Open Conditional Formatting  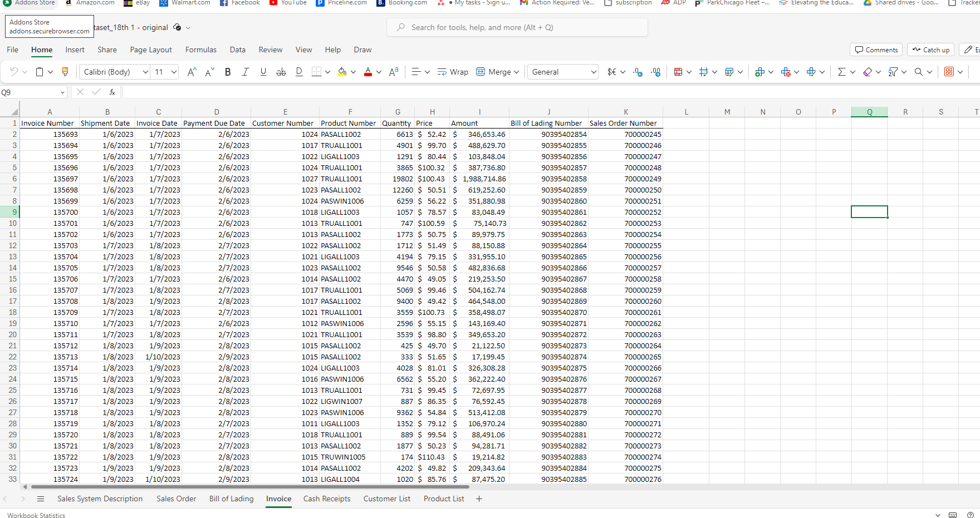[x=678, y=72]
